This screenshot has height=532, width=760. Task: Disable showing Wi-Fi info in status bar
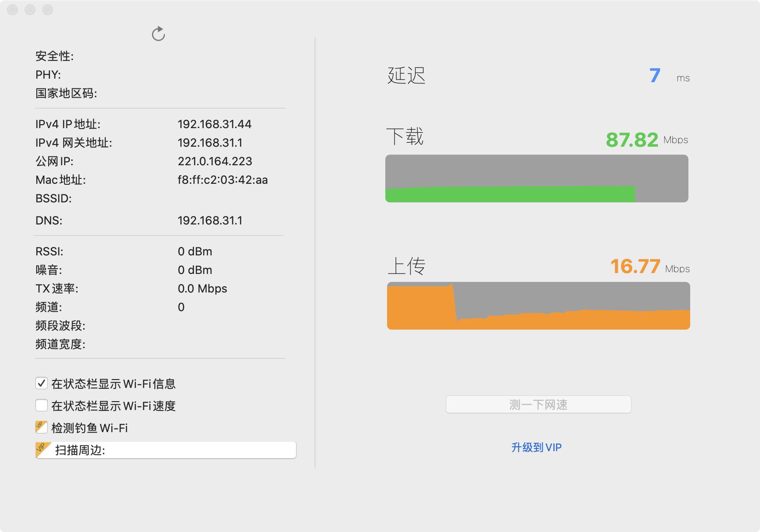42,383
